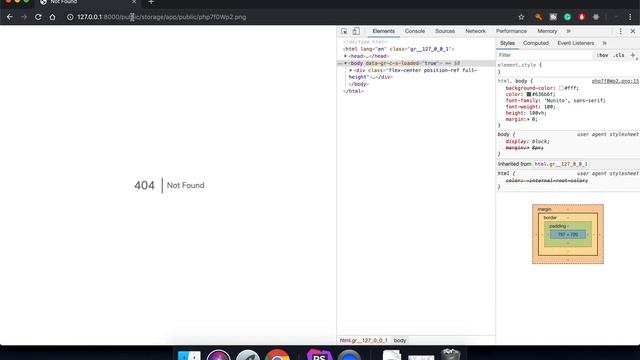Toggle the :hov element state panel
The height and width of the screenshot is (360, 640).
coord(602,55)
